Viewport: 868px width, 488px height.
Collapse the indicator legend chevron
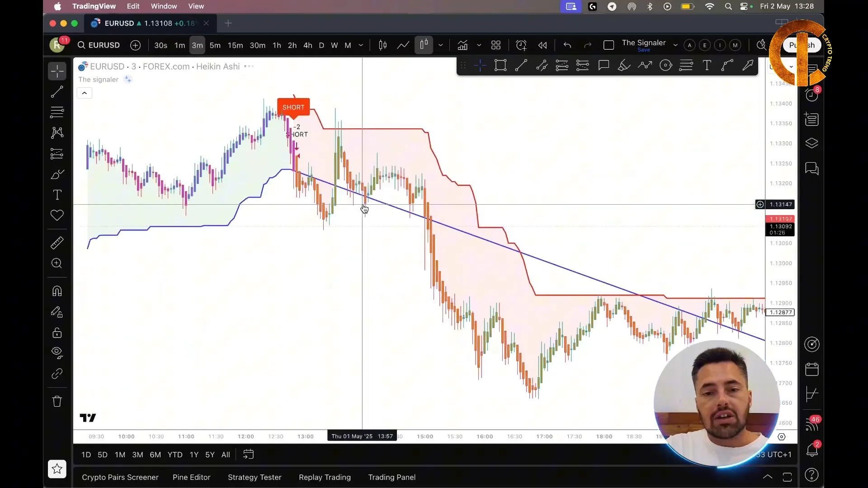click(x=85, y=93)
